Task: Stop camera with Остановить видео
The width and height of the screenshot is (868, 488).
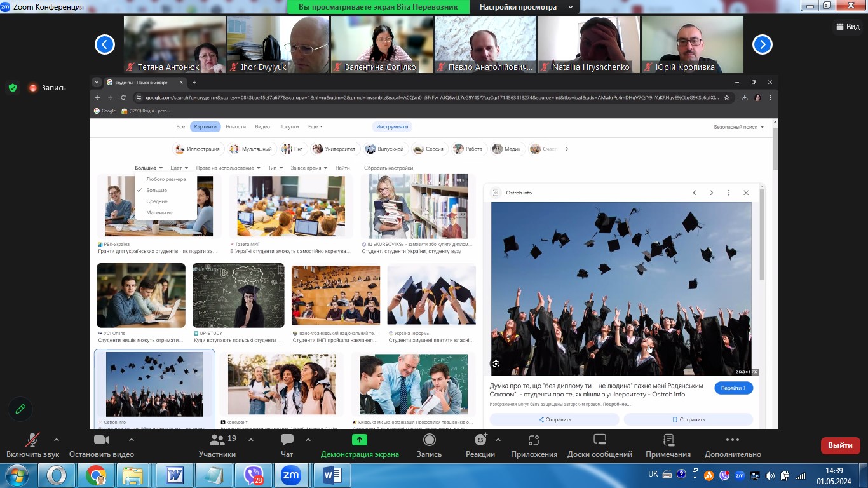Action: [102, 445]
